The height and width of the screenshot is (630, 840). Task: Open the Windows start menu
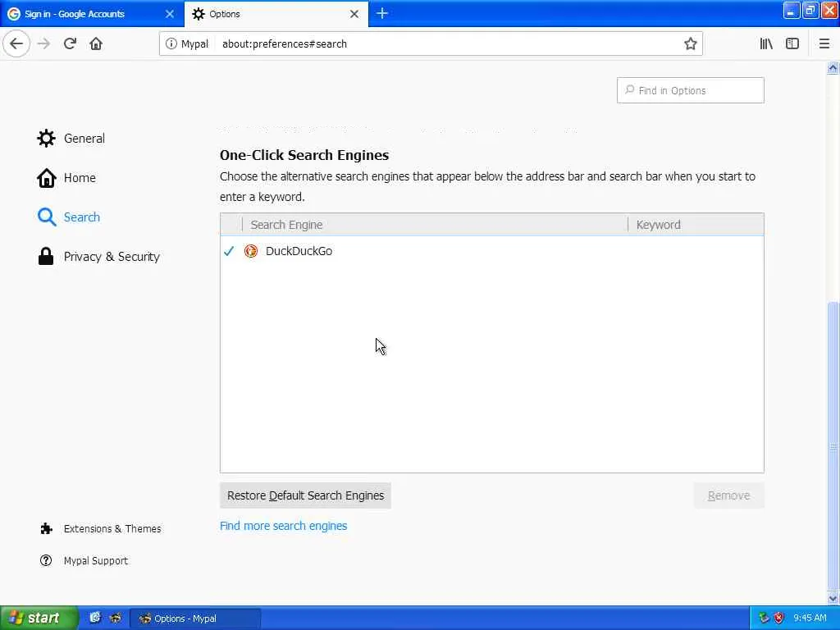point(38,619)
